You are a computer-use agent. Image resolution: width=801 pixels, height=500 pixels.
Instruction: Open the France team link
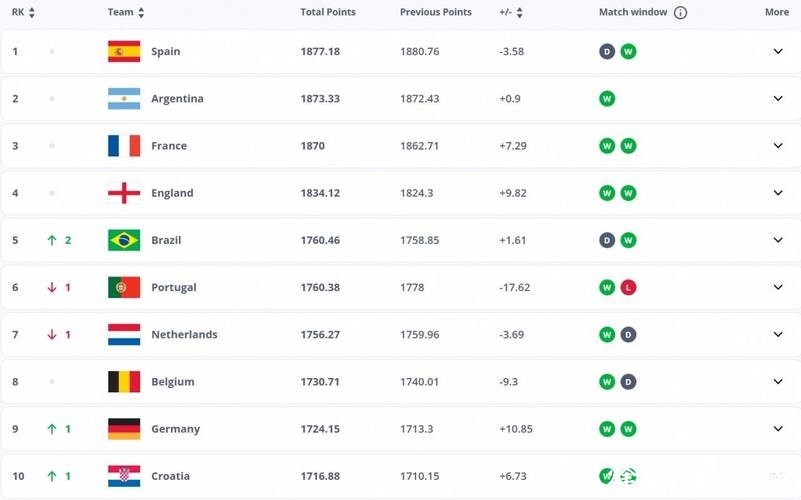click(169, 146)
